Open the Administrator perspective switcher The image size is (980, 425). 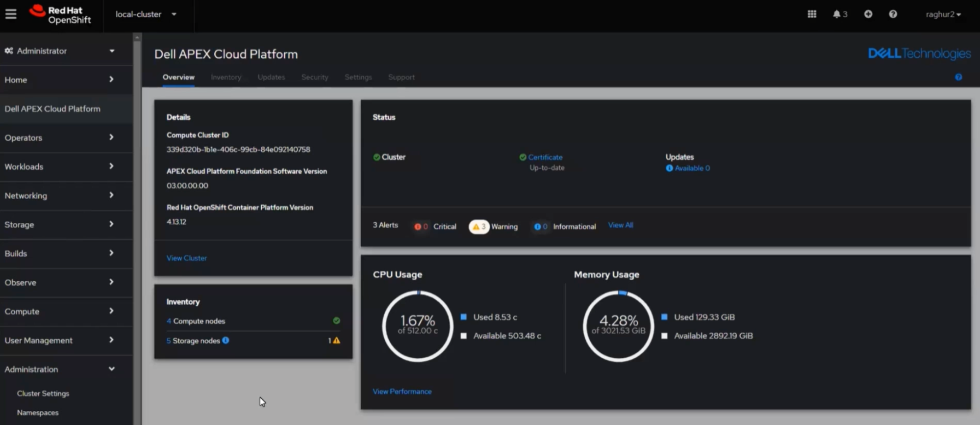pyautogui.click(x=60, y=51)
